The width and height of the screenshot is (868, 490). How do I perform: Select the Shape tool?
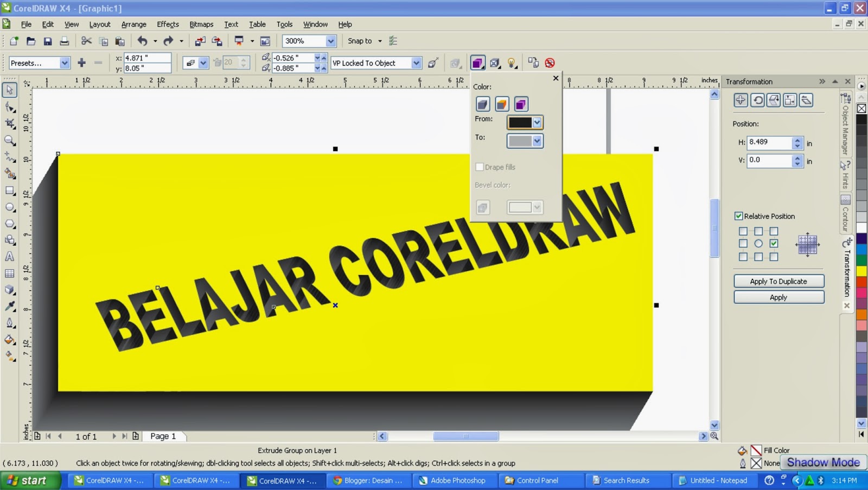(x=10, y=107)
